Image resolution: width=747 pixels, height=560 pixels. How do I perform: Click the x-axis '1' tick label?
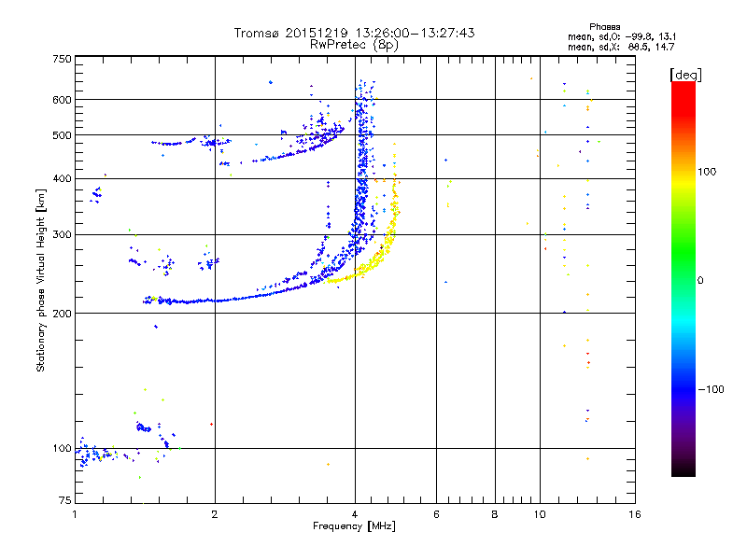tap(75, 514)
